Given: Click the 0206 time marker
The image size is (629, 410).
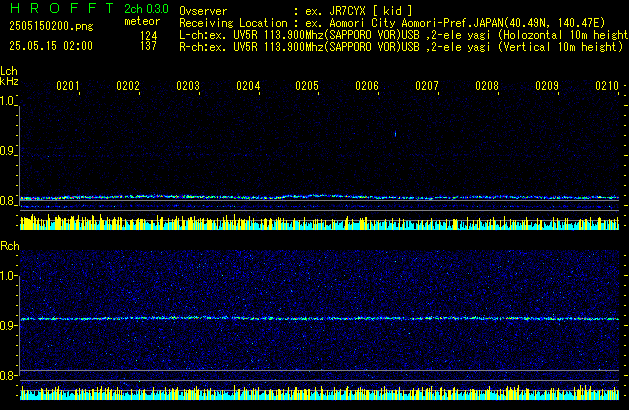Looking at the screenshot, I should pos(367,86).
